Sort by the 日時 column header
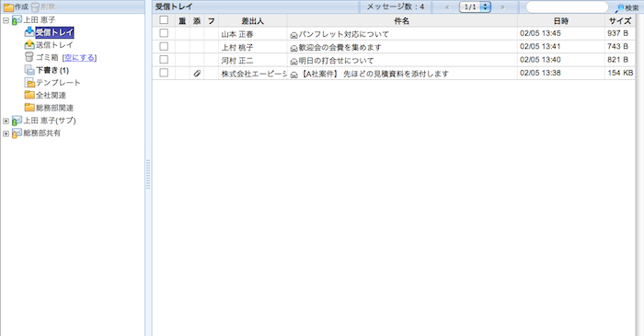Screen dimensions: 644x336 [560, 20]
